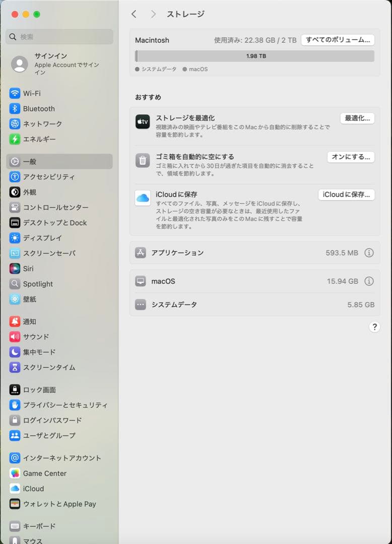392x544 pixels.
Task: Open the Spotlight magnifier icon
Action: coord(15,284)
